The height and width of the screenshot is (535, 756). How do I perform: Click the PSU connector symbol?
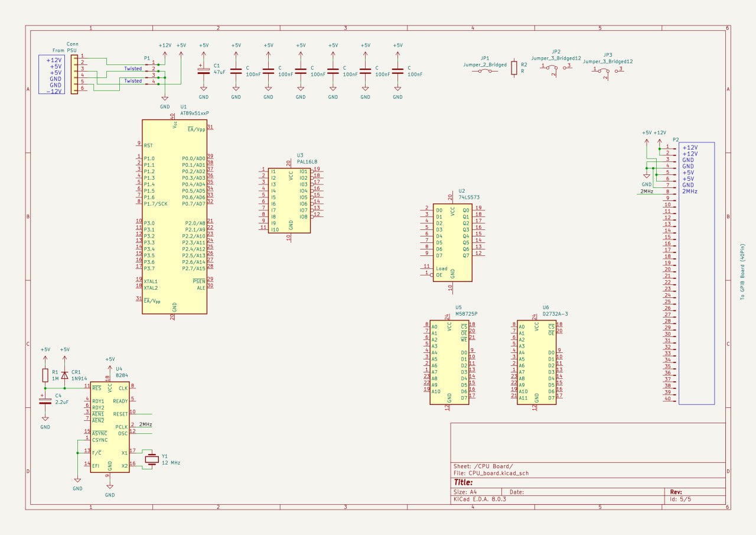click(x=74, y=72)
